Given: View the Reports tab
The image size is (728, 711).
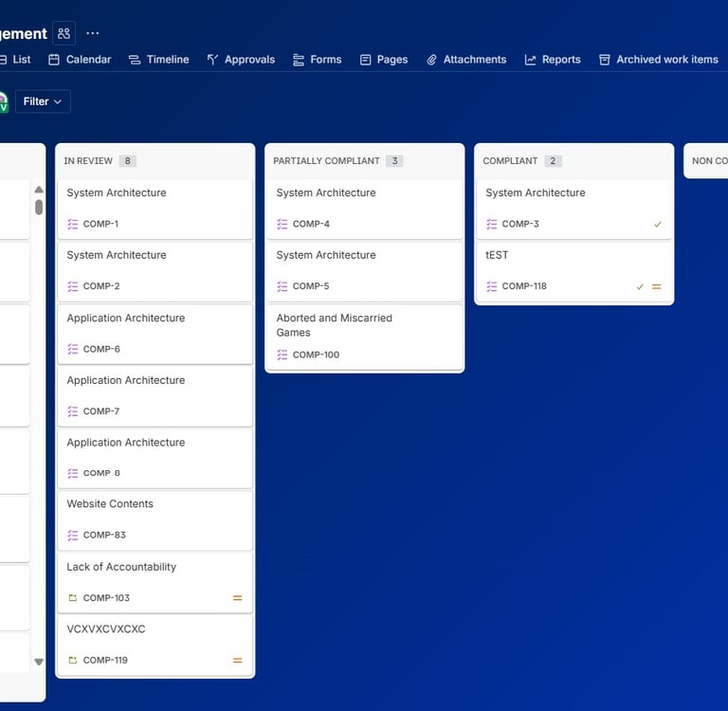Looking at the screenshot, I should pyautogui.click(x=553, y=60).
